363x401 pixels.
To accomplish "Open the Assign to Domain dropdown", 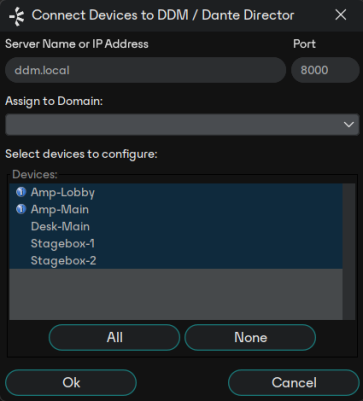I will [x=182, y=124].
